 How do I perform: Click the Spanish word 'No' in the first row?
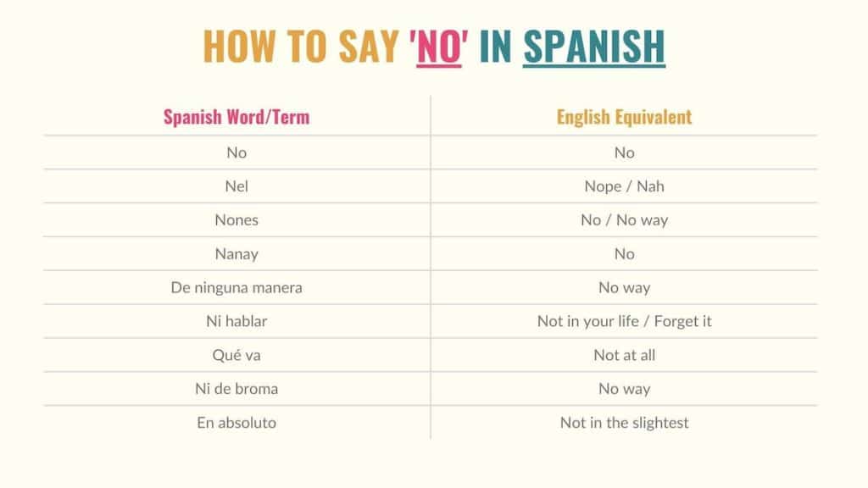point(236,153)
